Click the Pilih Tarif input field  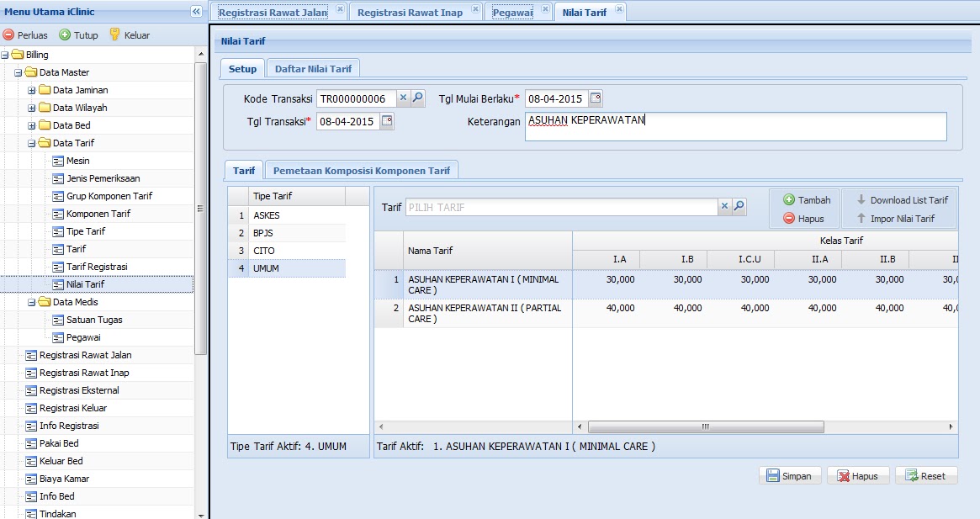tap(561, 207)
